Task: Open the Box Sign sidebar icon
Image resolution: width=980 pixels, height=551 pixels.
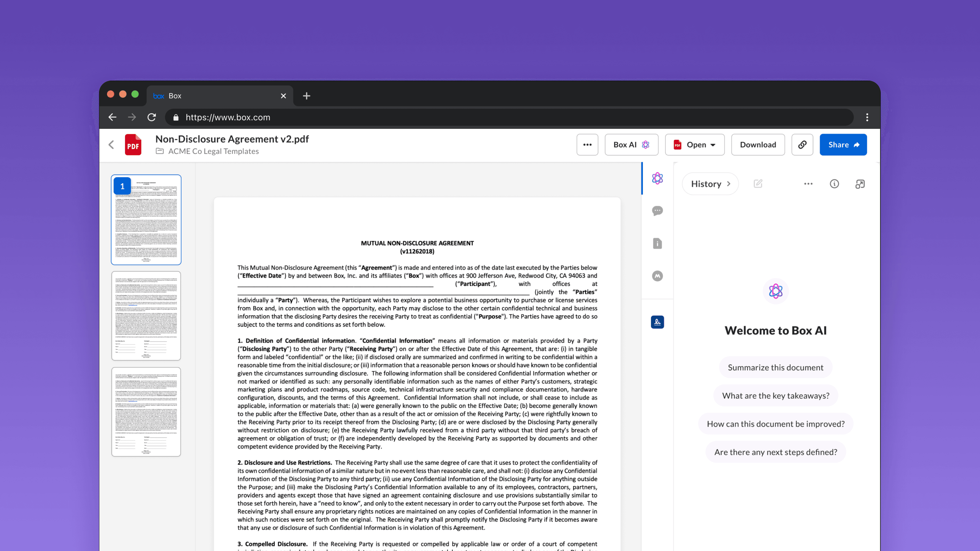Action: tap(657, 322)
